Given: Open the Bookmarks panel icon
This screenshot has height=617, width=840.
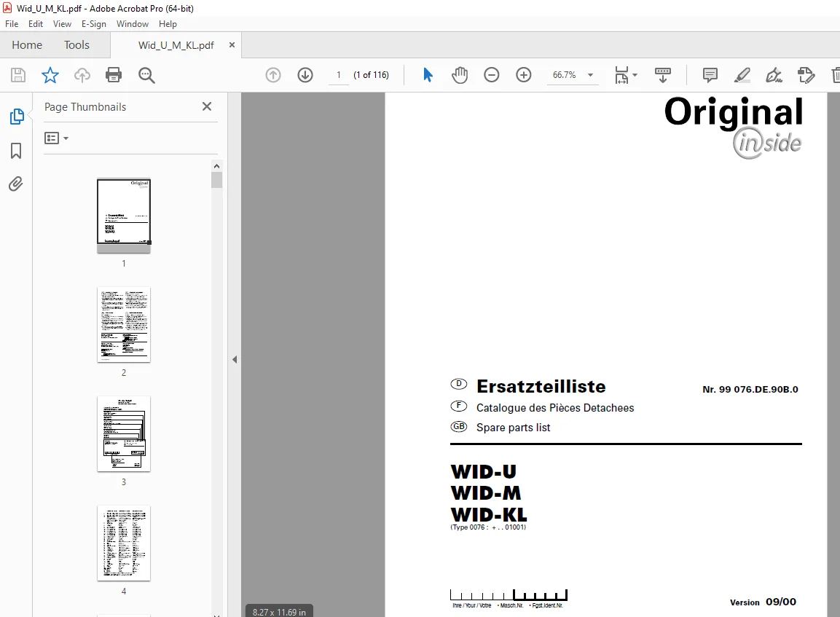Looking at the screenshot, I should tap(16, 151).
